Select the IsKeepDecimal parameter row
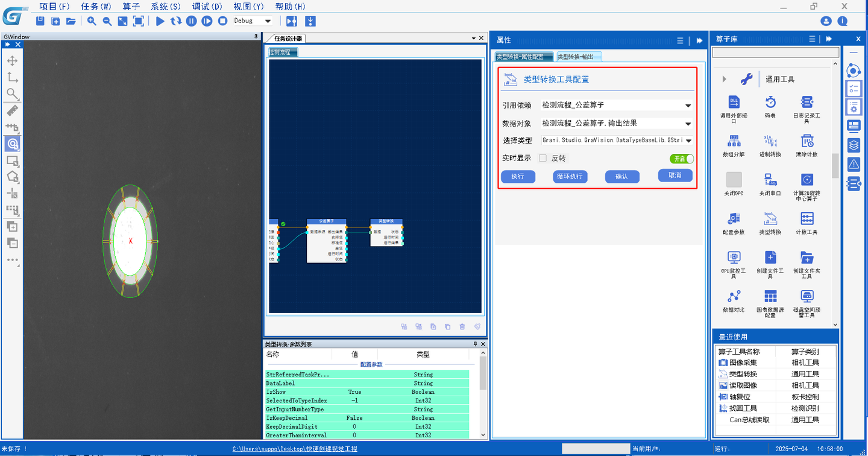868x456 pixels. point(367,417)
